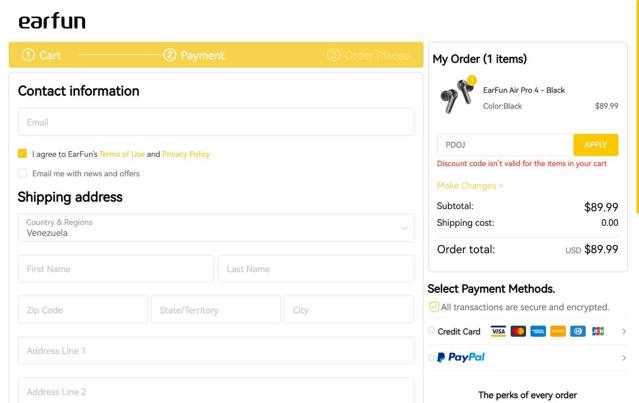This screenshot has width=639, height=403.
Task: Select the PayPal radio button
Action: coord(431,358)
